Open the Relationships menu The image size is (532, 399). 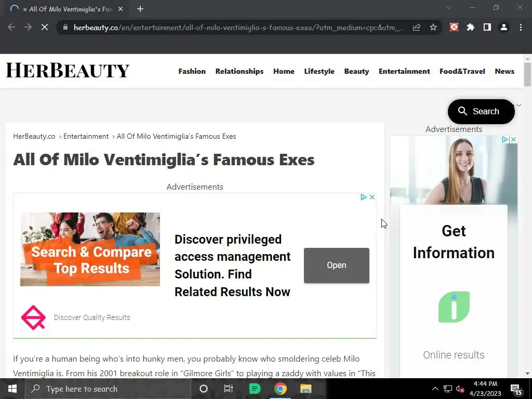tap(240, 71)
